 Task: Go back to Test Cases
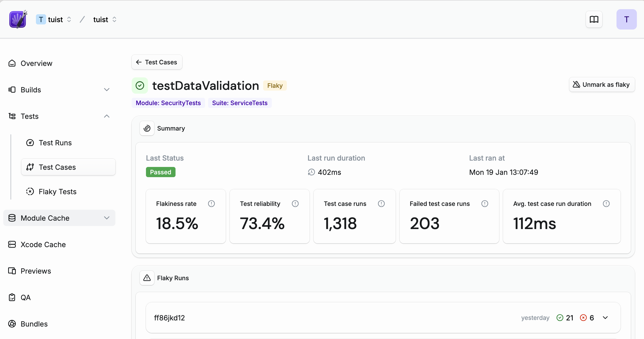[x=157, y=62]
